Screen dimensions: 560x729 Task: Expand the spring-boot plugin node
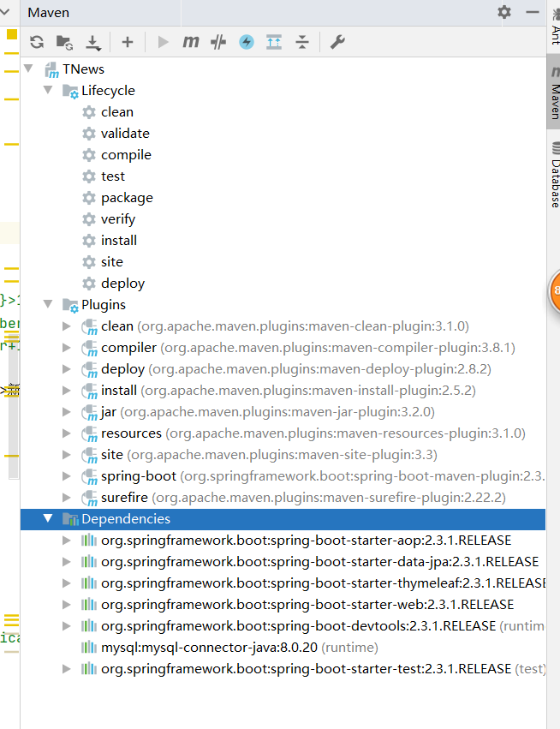(67, 476)
